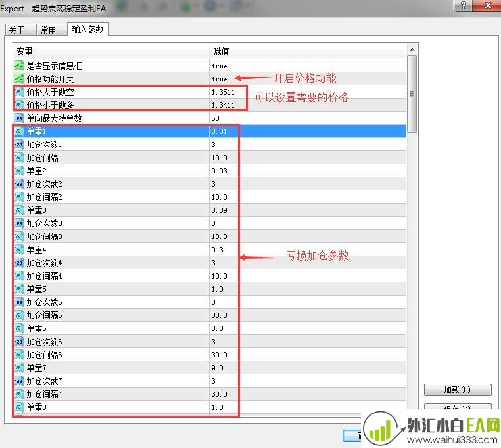Select the 价格大于做空 row label
This screenshot has height=448, width=501.
pyautogui.click(x=51, y=92)
